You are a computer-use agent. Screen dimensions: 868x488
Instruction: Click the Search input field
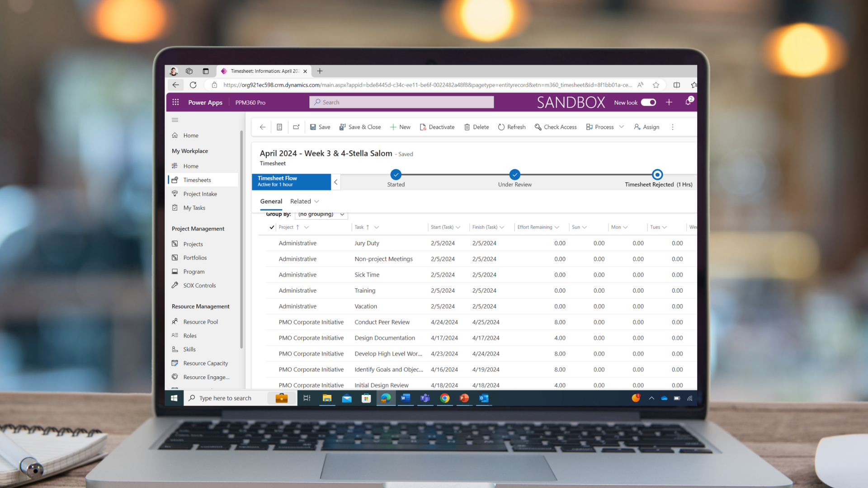(401, 102)
